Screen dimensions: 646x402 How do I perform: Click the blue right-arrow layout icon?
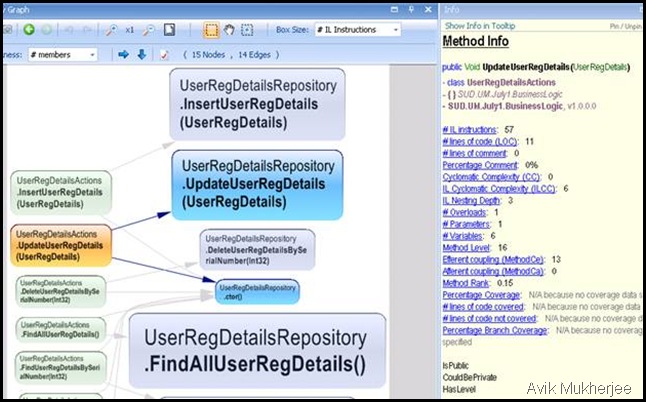point(123,54)
